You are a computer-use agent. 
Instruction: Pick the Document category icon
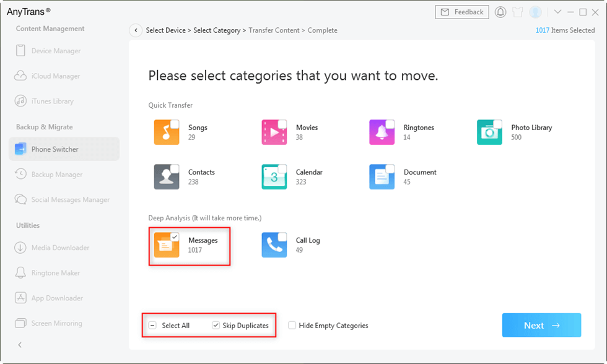coord(382,177)
